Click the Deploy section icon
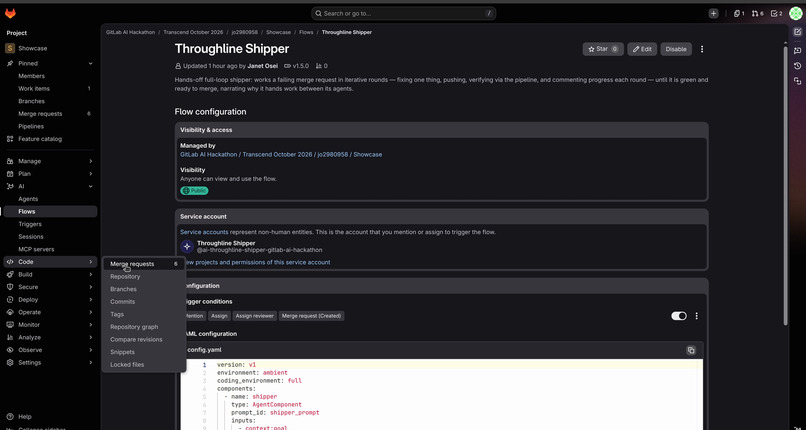 [x=9, y=300]
